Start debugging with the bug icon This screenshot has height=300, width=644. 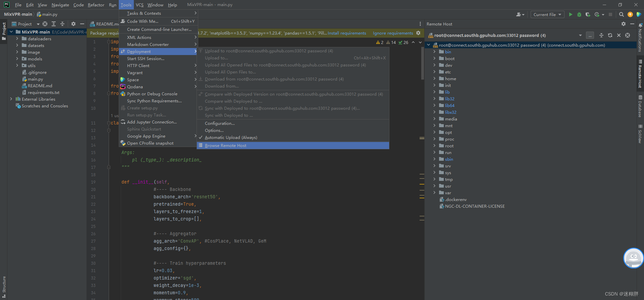click(x=579, y=14)
